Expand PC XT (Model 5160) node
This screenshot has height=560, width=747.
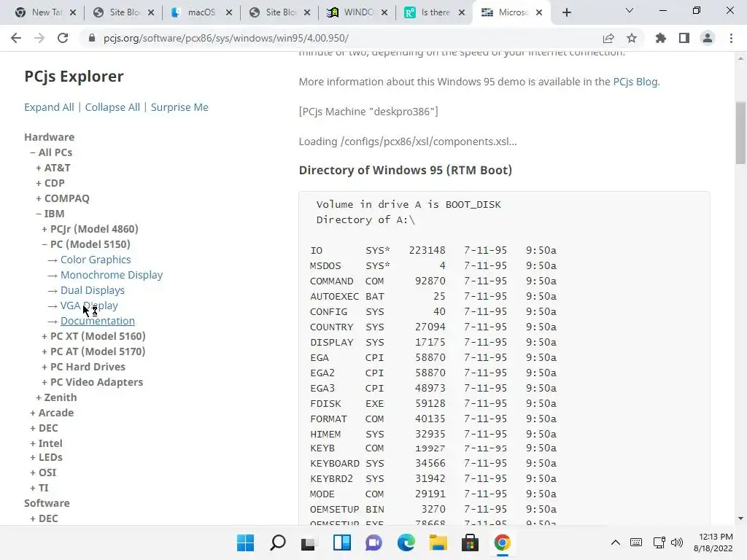point(93,336)
